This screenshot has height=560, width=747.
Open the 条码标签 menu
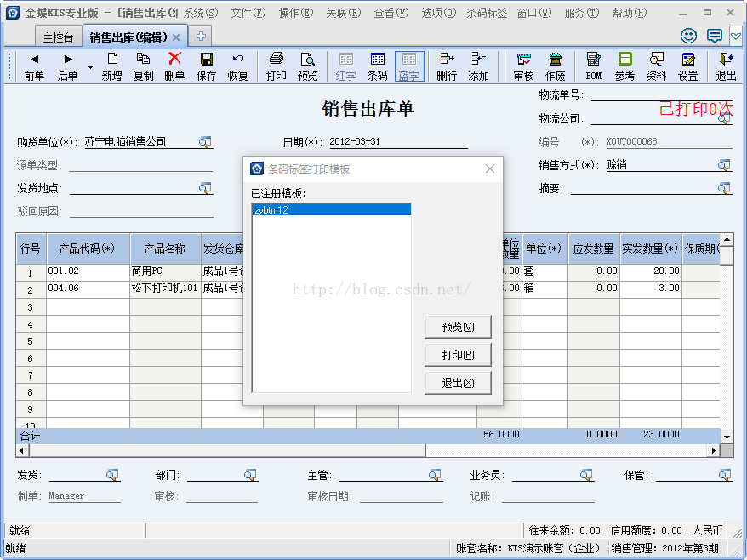point(487,13)
